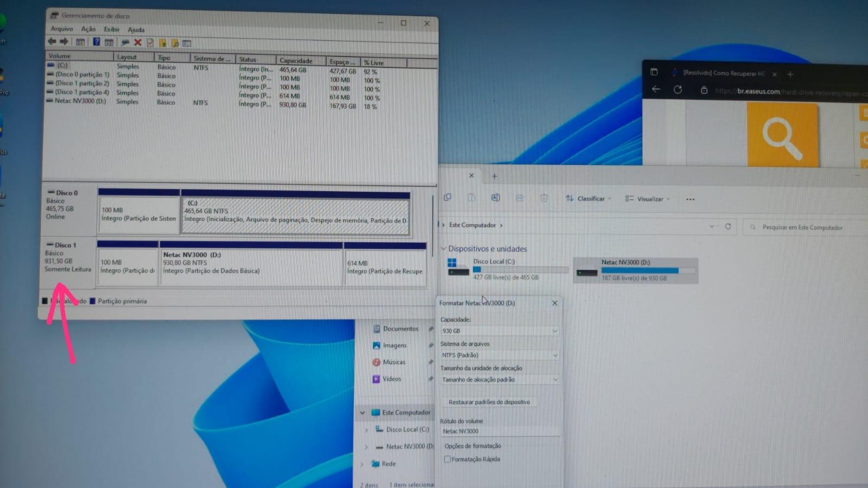Open the Ajuda menu
Screen dimensions: 868x488
click(x=136, y=30)
